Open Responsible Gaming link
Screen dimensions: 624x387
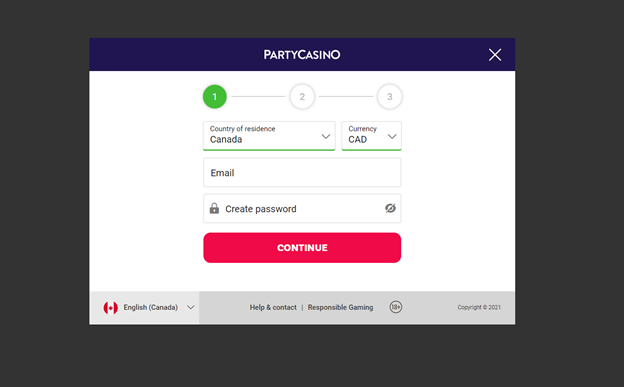coord(340,307)
